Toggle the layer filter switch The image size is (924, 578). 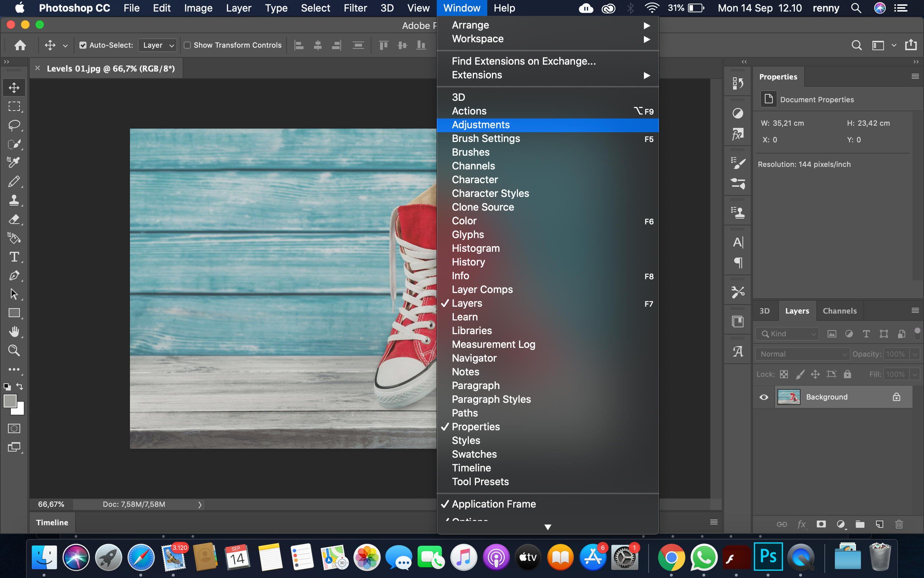[917, 333]
